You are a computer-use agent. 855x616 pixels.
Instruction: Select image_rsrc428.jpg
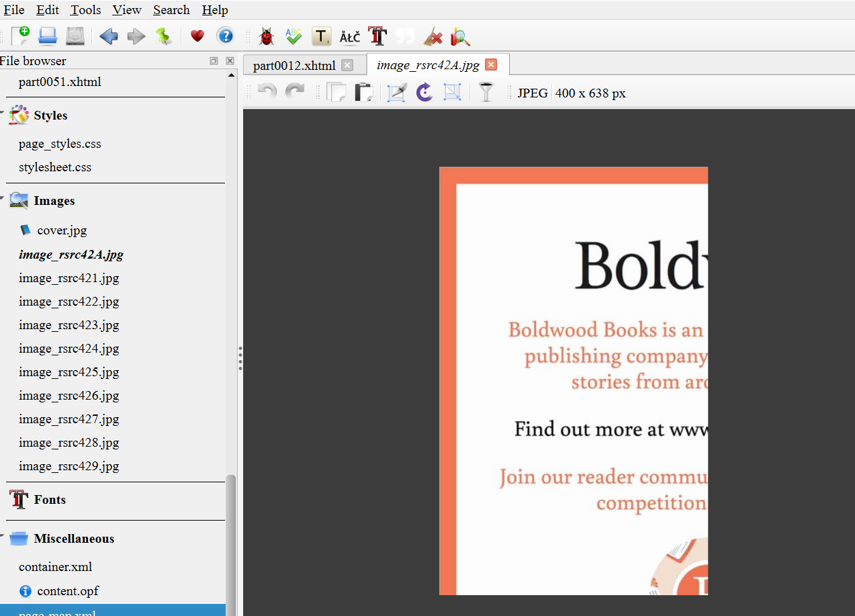pyautogui.click(x=69, y=443)
